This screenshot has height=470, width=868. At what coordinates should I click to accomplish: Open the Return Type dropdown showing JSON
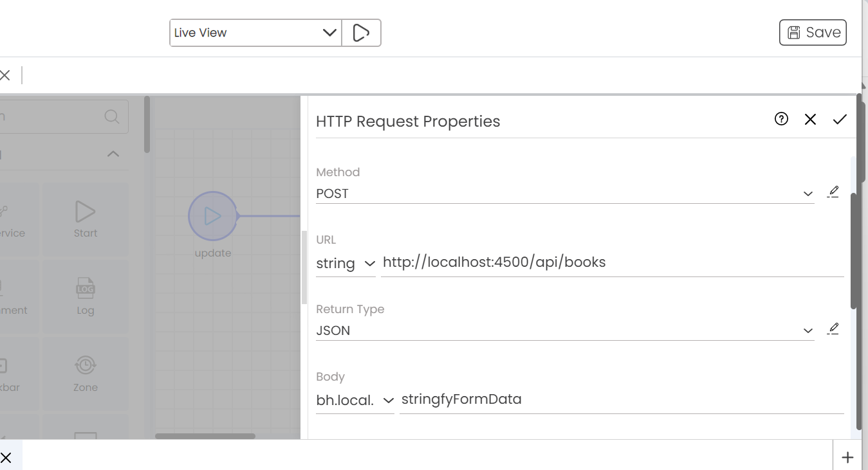coord(565,330)
